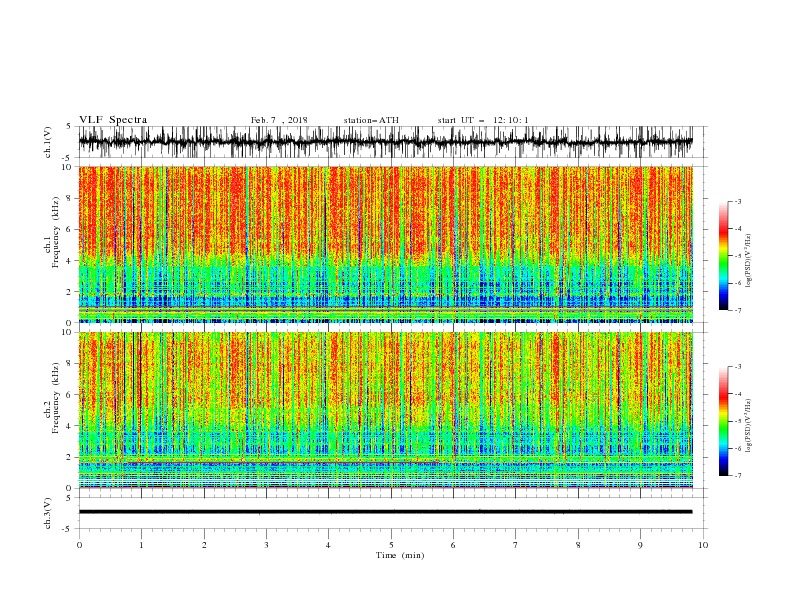
Task: Click inside the ch.2 spectrogram plot
Action: tap(385, 410)
